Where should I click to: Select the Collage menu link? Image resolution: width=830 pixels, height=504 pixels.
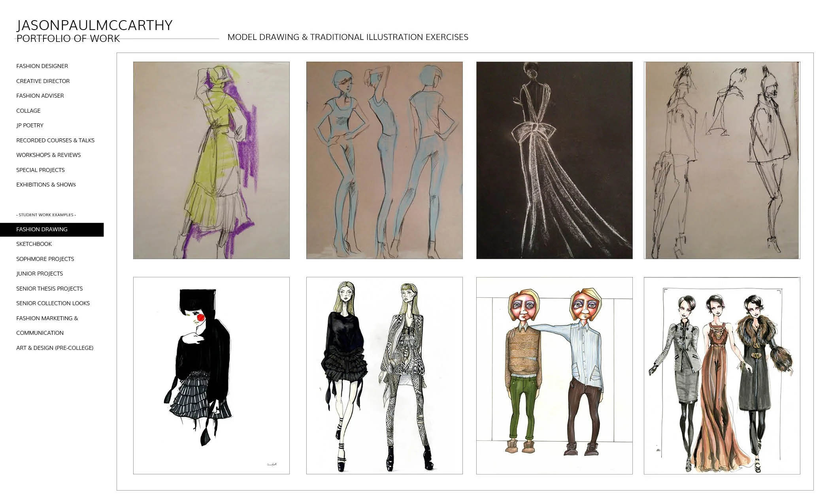click(28, 111)
